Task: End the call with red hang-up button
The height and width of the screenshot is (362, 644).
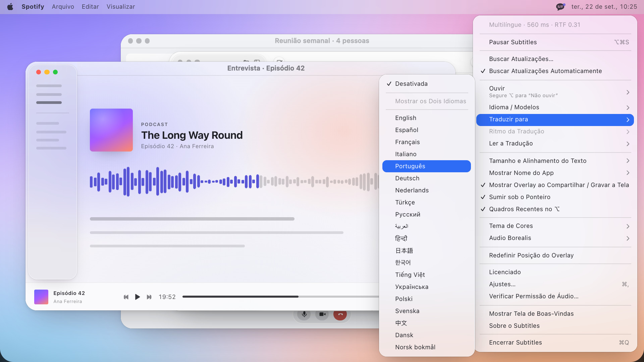Action: coord(340,314)
